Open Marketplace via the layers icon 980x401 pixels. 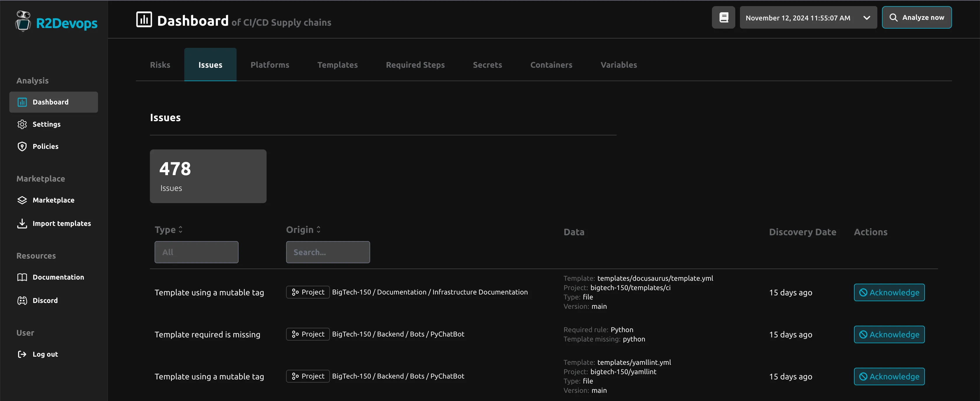pyautogui.click(x=22, y=200)
